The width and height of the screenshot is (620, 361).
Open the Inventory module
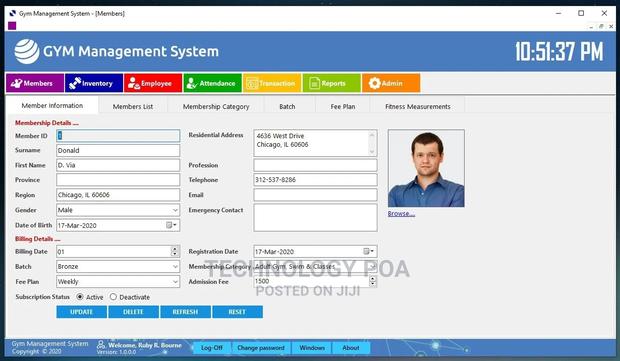[94, 83]
